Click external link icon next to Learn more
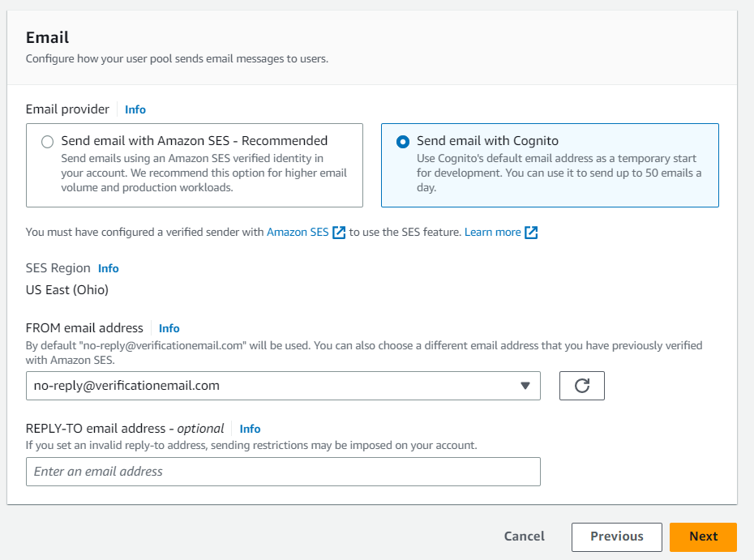The width and height of the screenshot is (754, 560). click(x=531, y=232)
